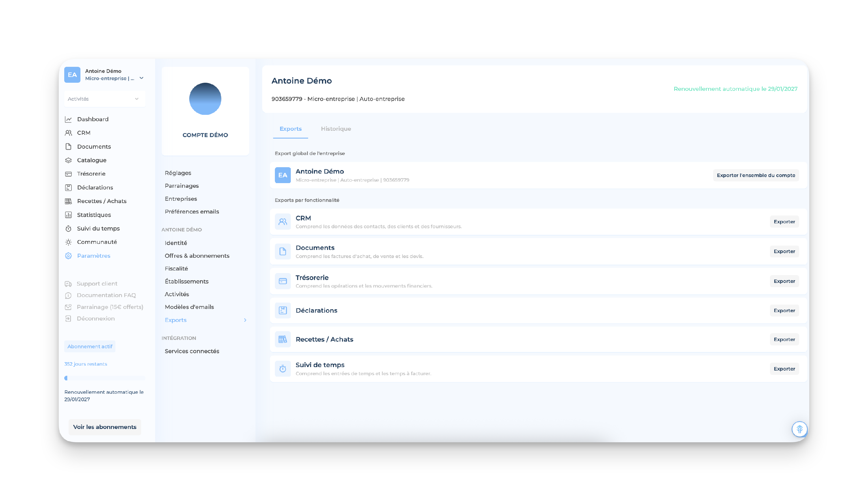Click the Paramètres gear icon
868x501 pixels.
[69, 256]
